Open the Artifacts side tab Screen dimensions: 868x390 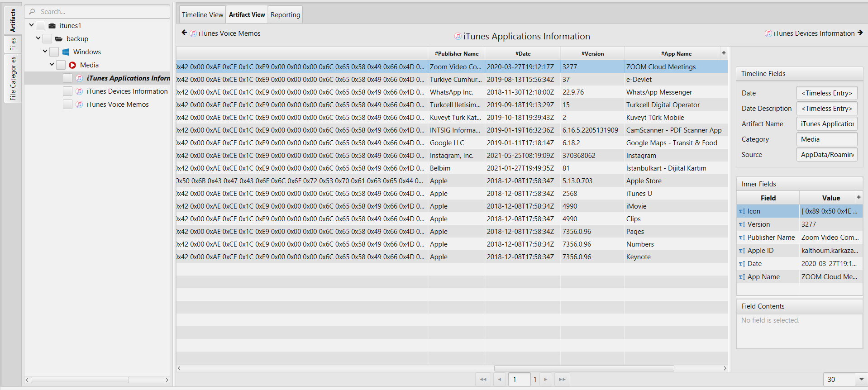pos(13,20)
